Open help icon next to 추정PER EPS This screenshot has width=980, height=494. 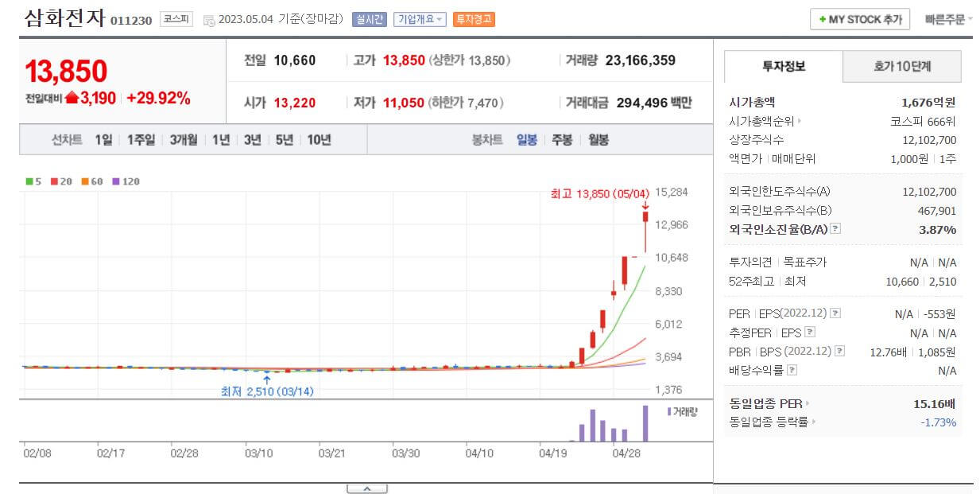(x=809, y=333)
